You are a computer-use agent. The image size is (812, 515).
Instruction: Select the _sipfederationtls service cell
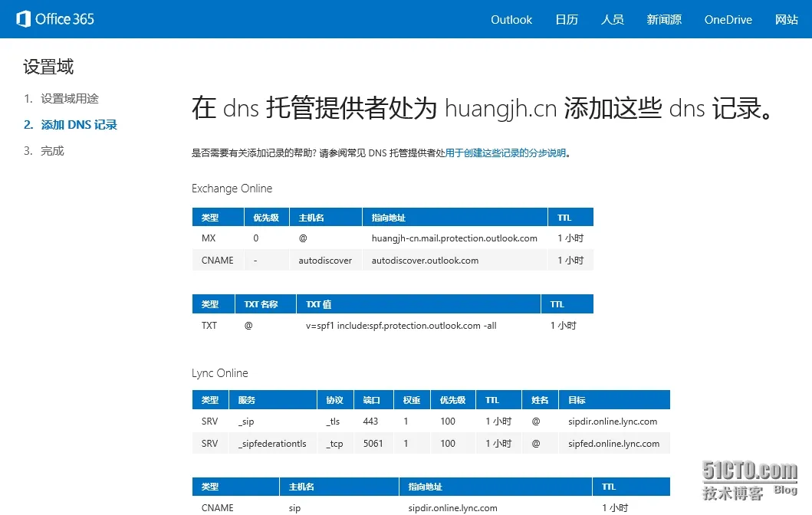[x=272, y=444]
